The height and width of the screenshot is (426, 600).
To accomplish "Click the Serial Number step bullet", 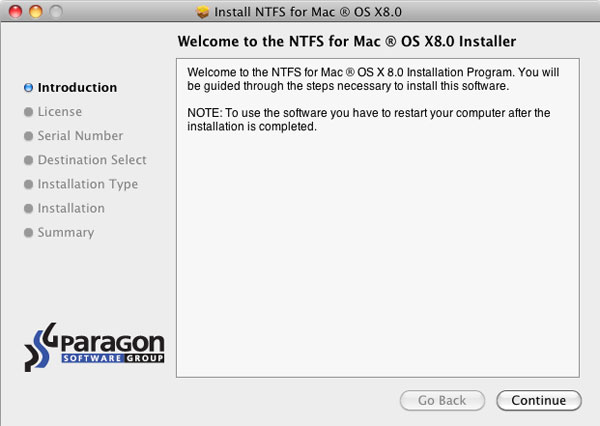I will click(x=28, y=136).
